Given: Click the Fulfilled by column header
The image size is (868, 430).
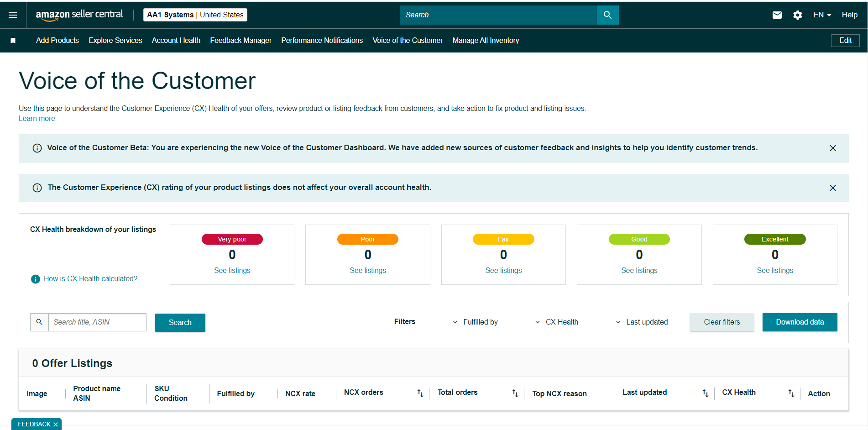Looking at the screenshot, I should click(x=235, y=394).
